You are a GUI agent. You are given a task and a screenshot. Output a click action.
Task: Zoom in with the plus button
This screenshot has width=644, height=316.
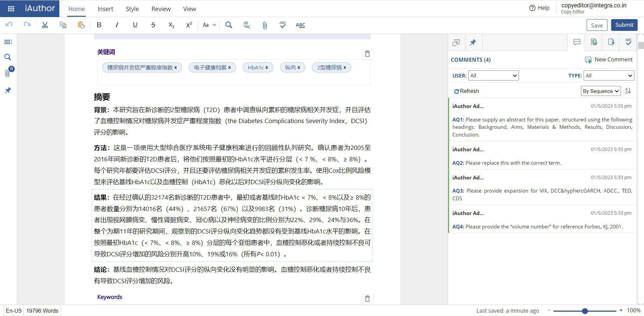621,311
